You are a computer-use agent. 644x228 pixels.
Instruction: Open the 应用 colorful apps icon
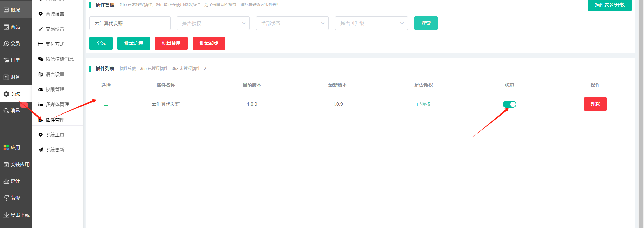(x=6, y=148)
